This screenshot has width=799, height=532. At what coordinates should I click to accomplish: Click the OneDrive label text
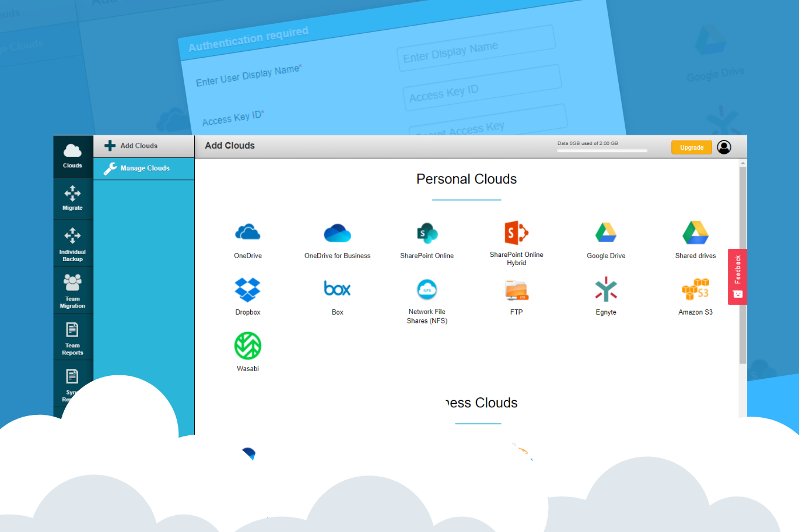click(248, 256)
